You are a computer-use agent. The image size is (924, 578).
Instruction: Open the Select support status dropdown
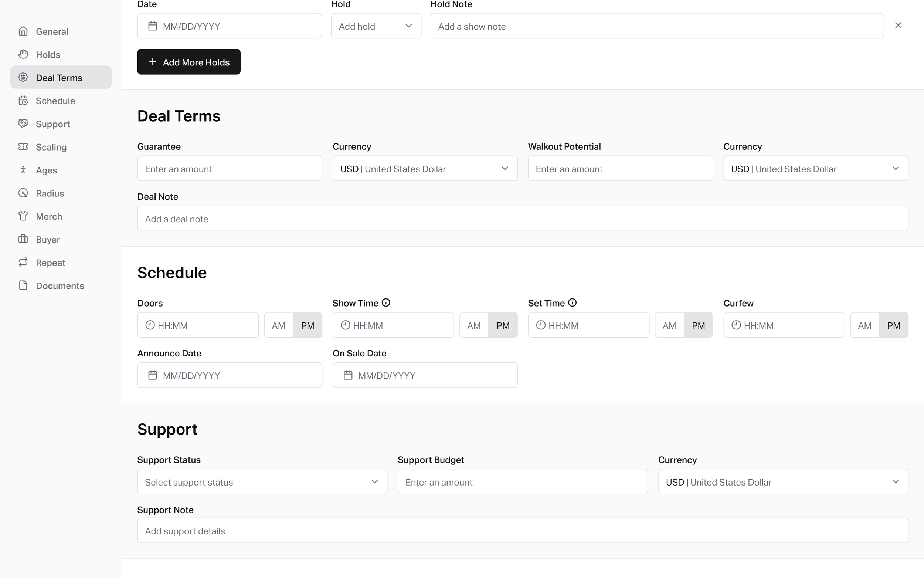pyautogui.click(x=262, y=481)
